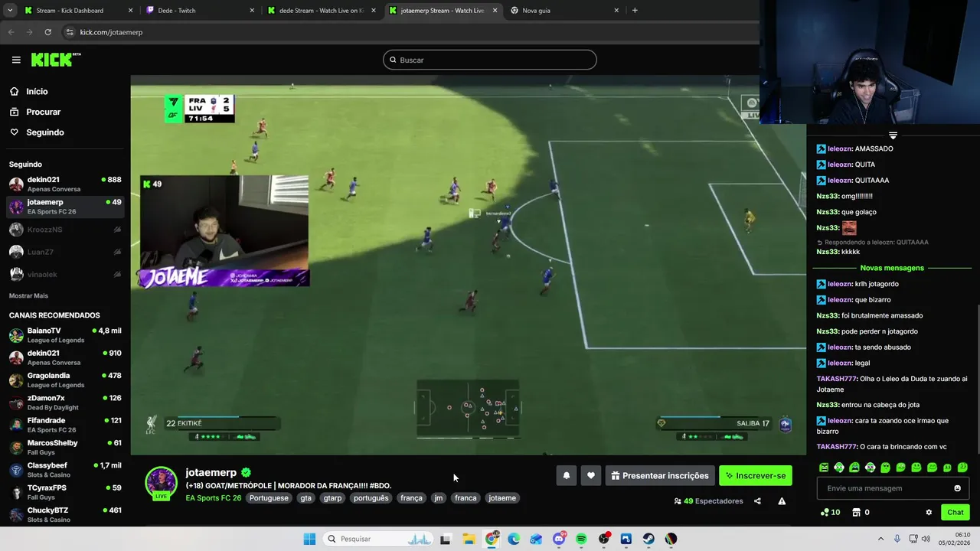Open Spotify from taskbar

[581, 539]
